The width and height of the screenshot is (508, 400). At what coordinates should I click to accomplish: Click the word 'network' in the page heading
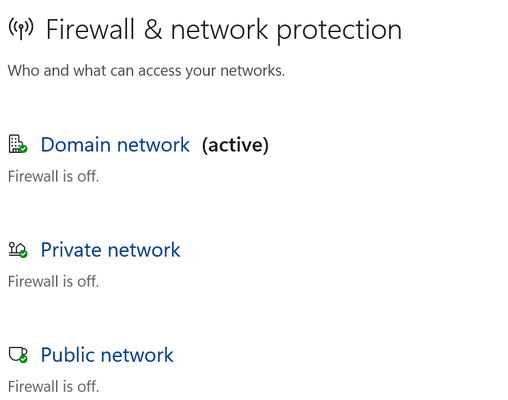(219, 29)
